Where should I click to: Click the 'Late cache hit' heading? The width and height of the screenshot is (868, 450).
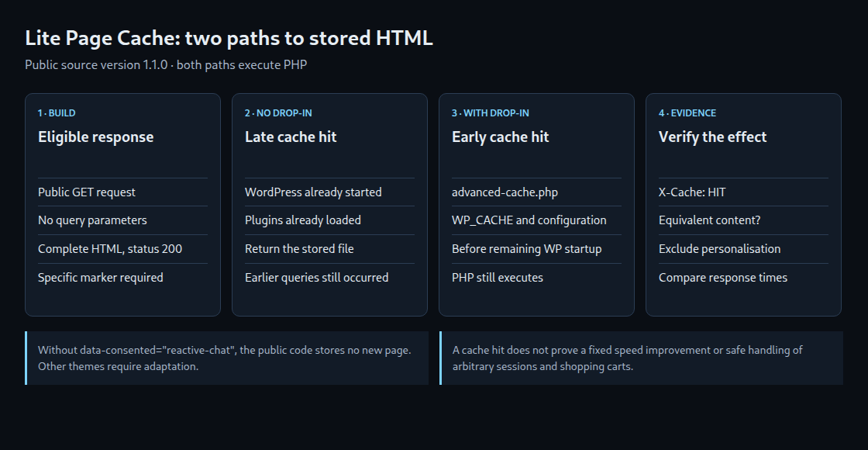(291, 137)
